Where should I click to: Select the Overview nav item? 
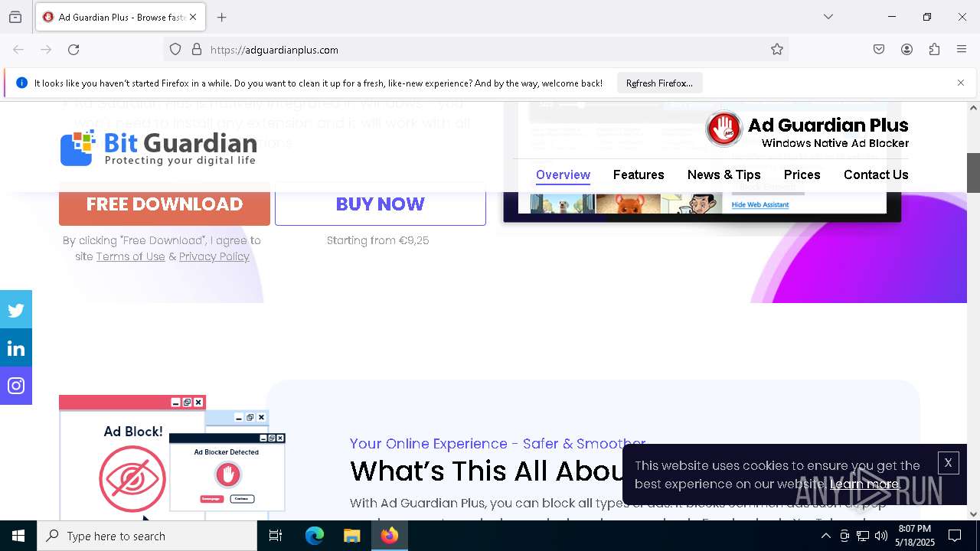(x=563, y=174)
